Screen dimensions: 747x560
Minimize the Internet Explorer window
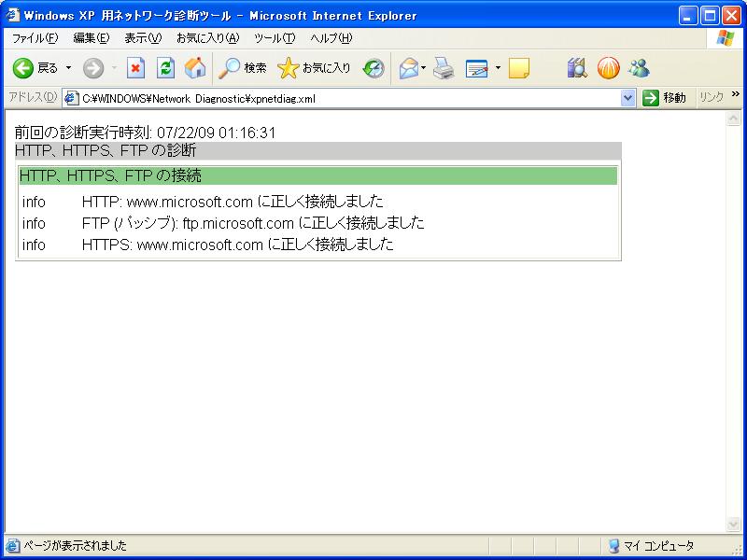coord(687,16)
